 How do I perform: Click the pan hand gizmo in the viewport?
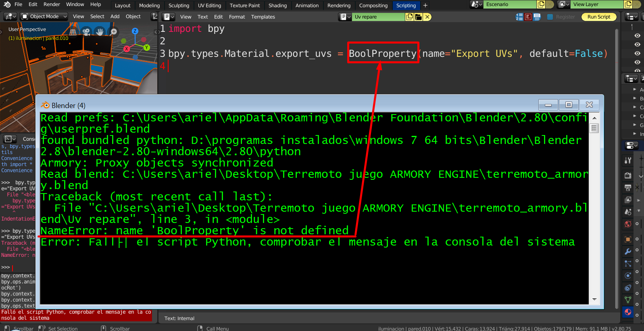(100, 31)
